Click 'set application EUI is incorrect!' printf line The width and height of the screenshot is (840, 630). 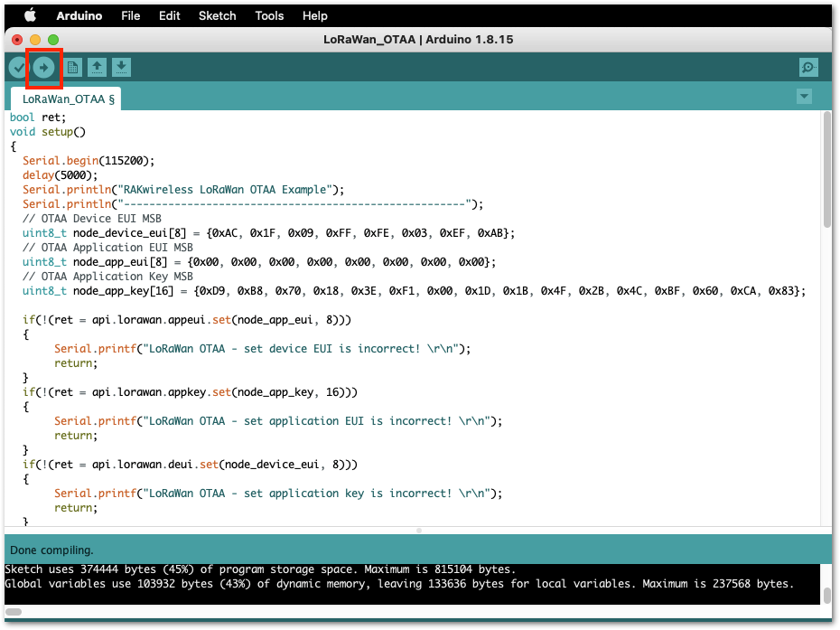pyautogui.click(x=278, y=421)
